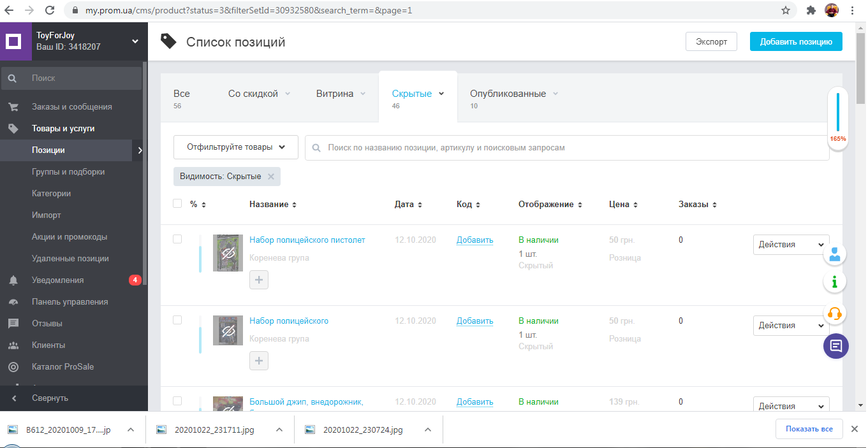Open the Отфильтруйте товары dropdown
Image resolution: width=868 pixels, height=448 pixels.
click(236, 147)
